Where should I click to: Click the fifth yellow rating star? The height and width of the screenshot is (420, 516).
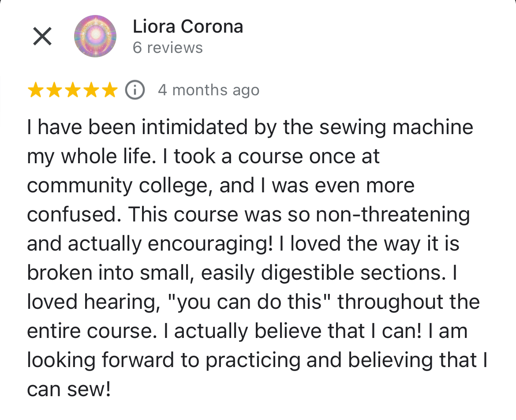point(109,90)
